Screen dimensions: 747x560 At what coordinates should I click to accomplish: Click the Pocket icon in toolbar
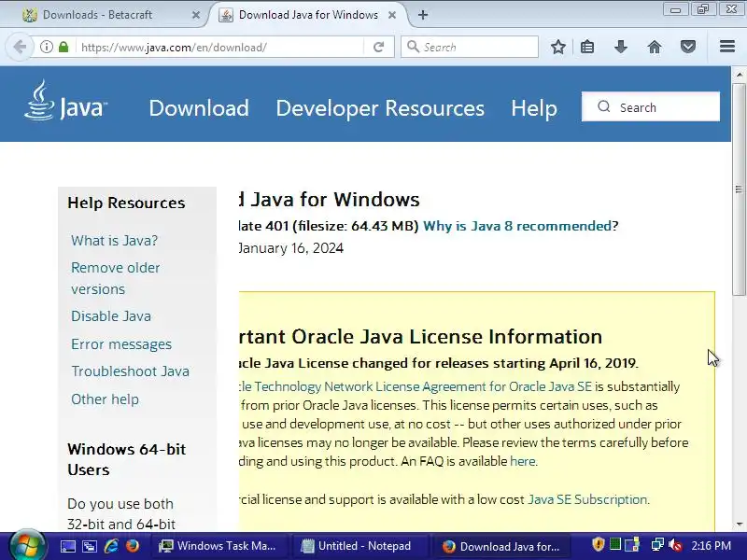(x=687, y=47)
